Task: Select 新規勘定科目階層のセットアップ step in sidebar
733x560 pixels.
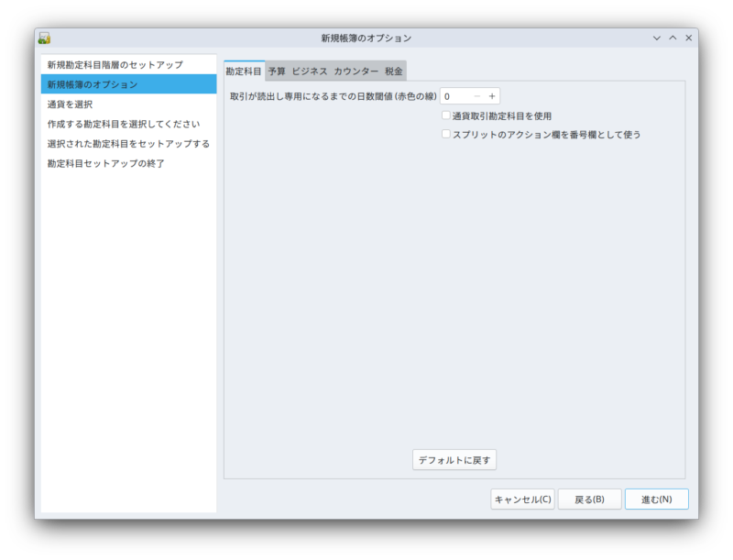Action: pos(128,64)
